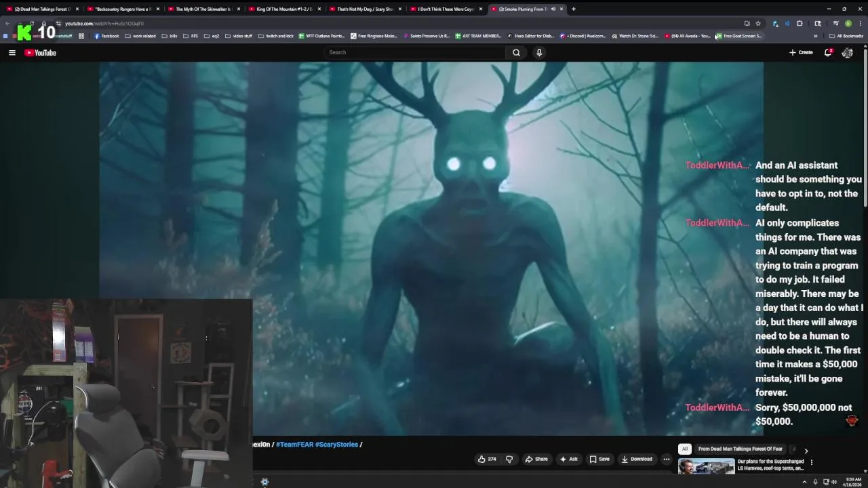This screenshot has width=868, height=488.
Task: Click the install app icon in address bar
Action: coord(747,23)
